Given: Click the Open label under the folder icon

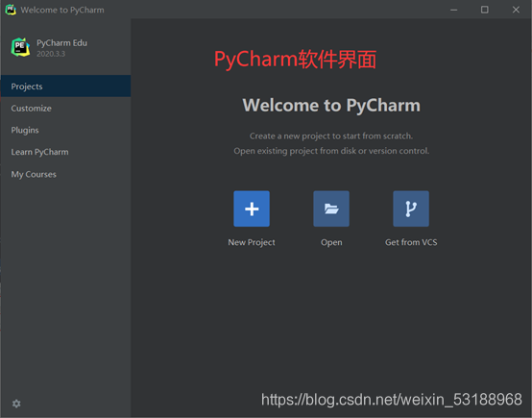Looking at the screenshot, I should tap(331, 242).
